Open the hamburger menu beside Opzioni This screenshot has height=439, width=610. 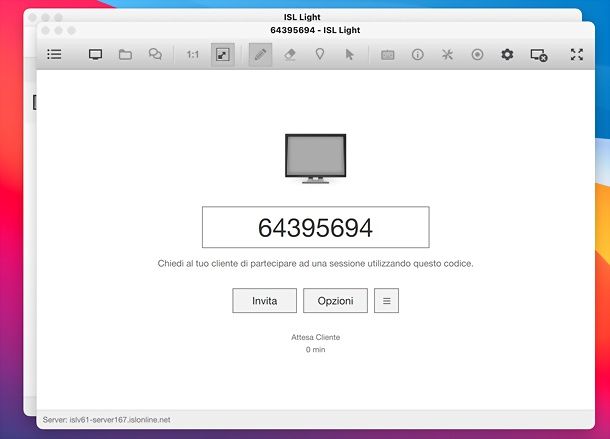pos(386,300)
